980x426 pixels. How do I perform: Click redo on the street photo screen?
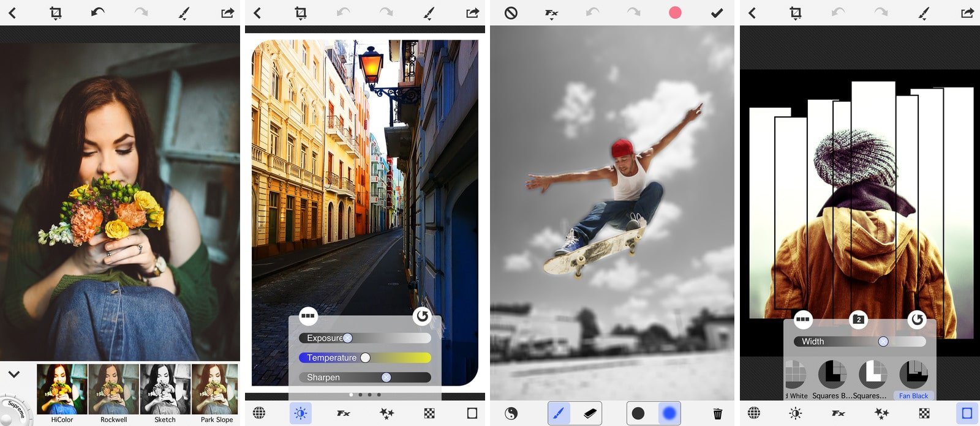click(386, 12)
